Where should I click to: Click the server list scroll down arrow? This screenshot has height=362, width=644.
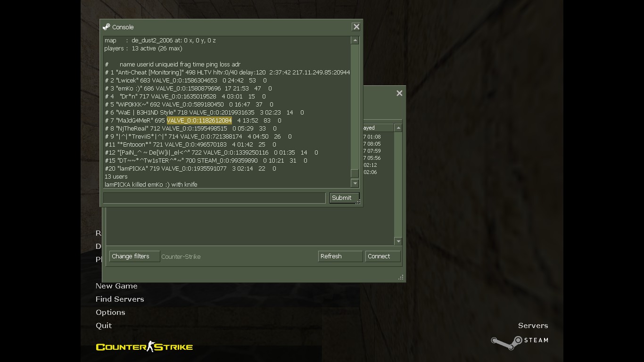click(398, 241)
